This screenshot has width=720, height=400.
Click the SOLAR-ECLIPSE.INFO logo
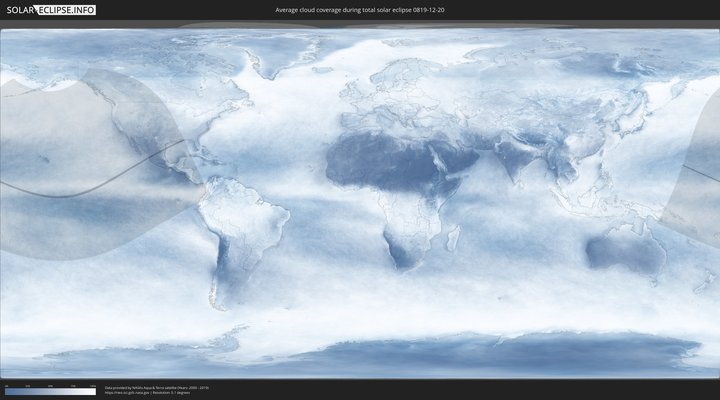(x=51, y=10)
